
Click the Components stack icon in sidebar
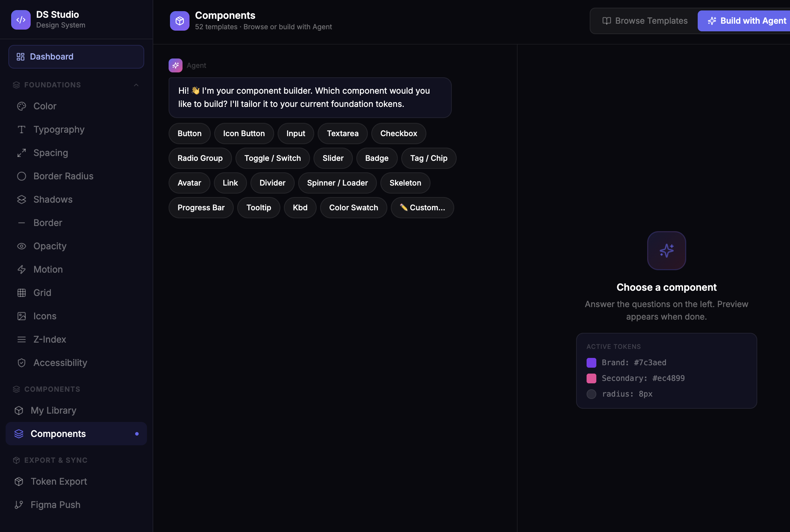point(19,434)
